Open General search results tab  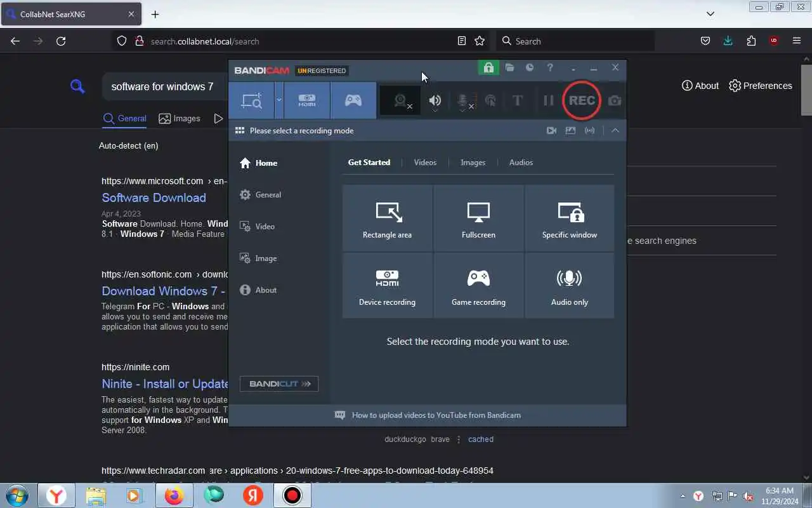coord(124,118)
